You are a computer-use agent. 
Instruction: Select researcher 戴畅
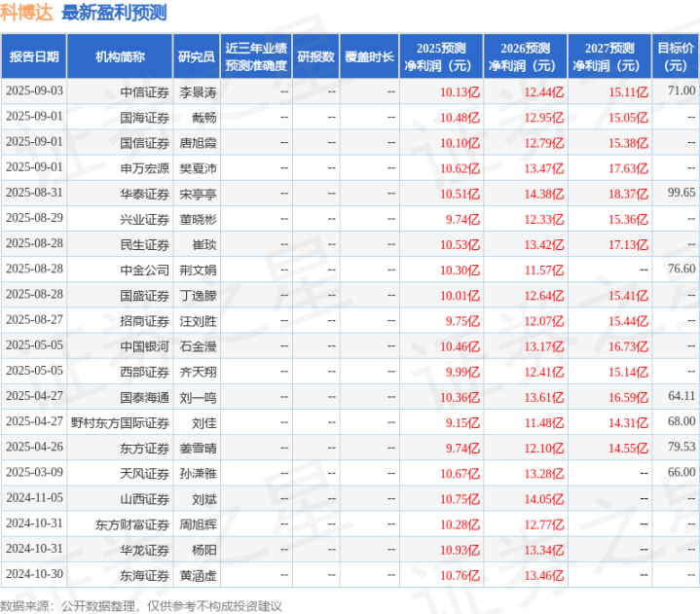point(204,118)
